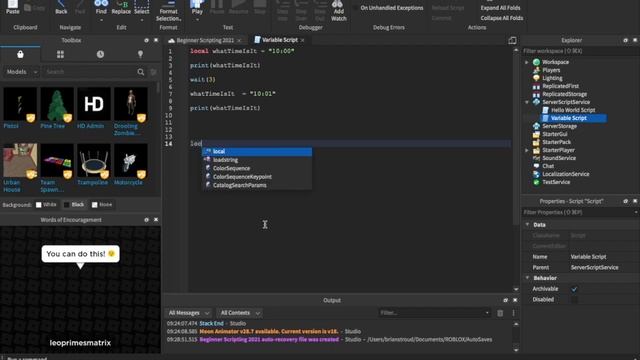Click Expand All Folds

coord(500,8)
